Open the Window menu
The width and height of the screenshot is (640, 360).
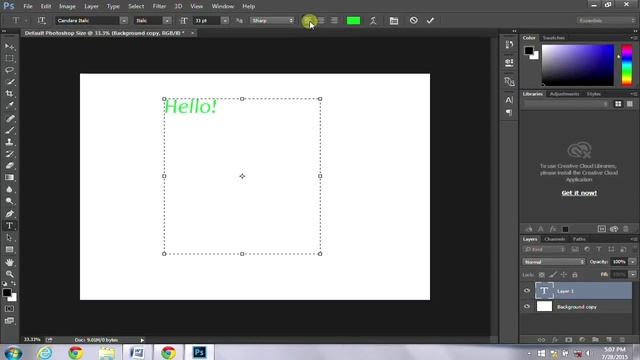(222, 6)
